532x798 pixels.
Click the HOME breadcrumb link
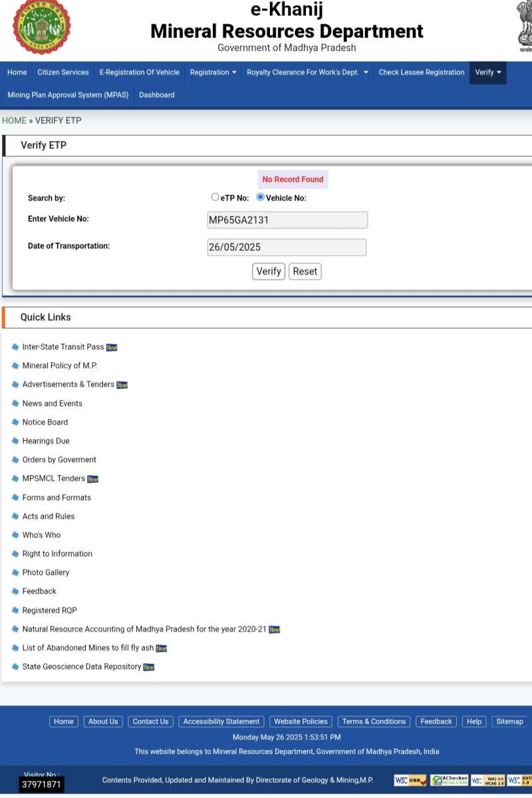click(14, 120)
